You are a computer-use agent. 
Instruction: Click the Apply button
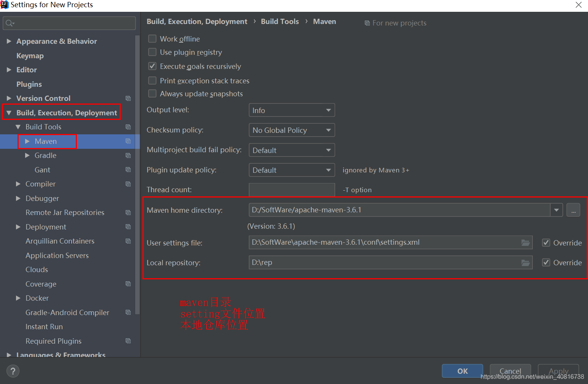[558, 371]
